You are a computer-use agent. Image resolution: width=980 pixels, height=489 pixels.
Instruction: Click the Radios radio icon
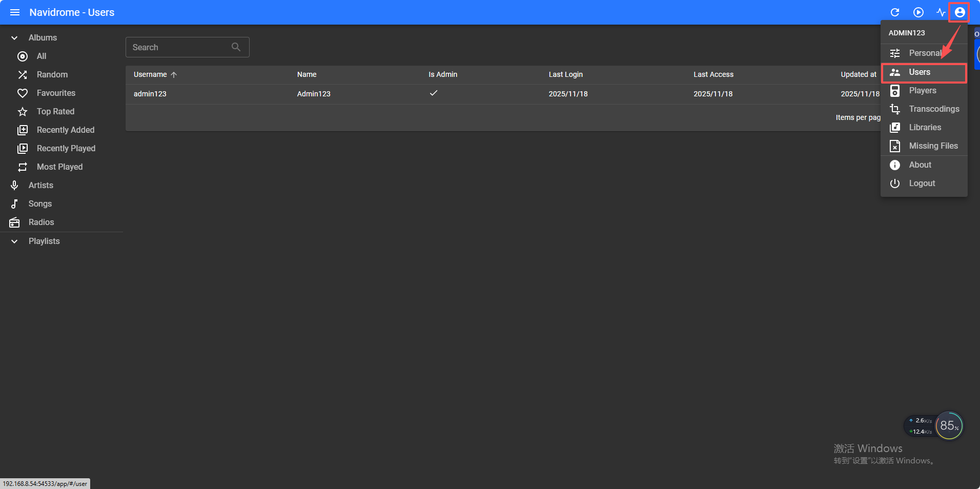(14, 222)
